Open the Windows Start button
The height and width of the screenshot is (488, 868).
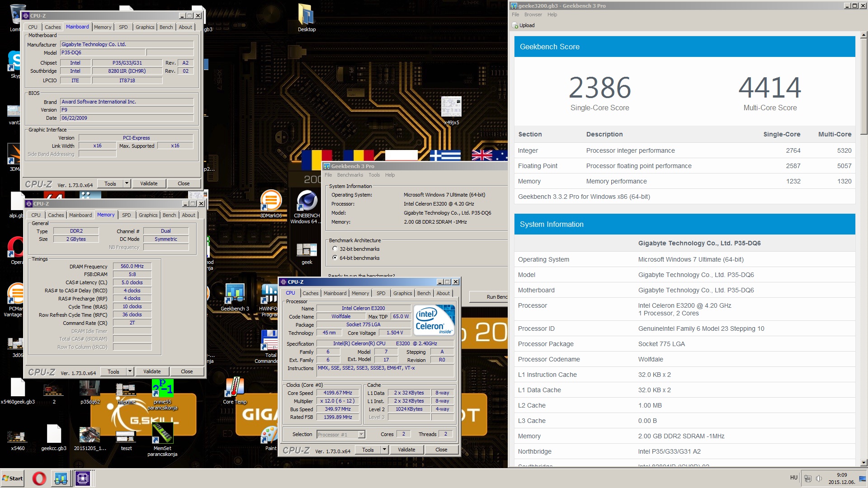point(13,479)
